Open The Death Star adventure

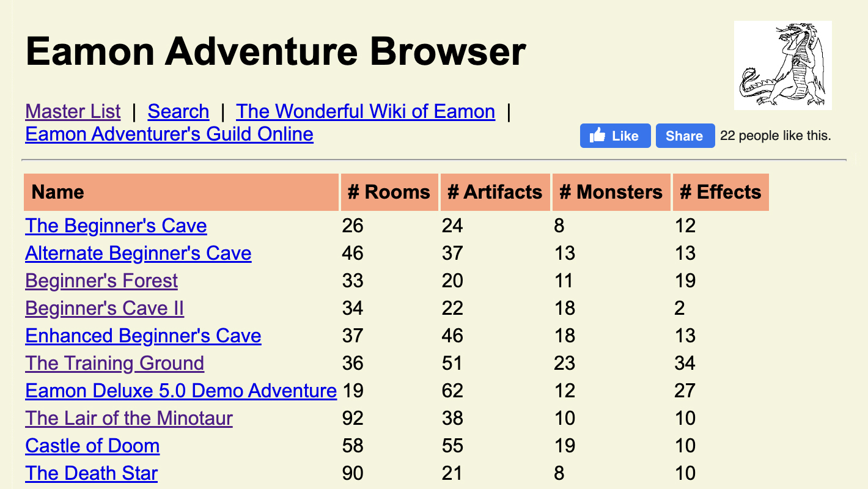click(92, 473)
